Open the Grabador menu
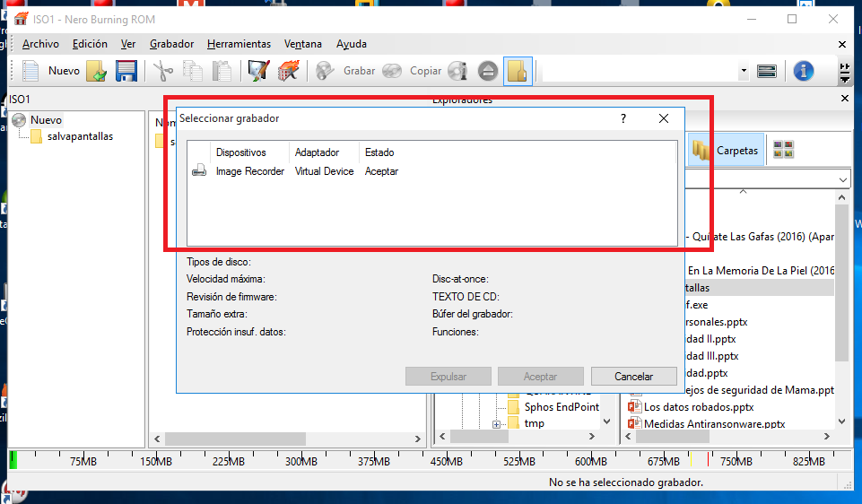862x504 pixels. [x=171, y=43]
